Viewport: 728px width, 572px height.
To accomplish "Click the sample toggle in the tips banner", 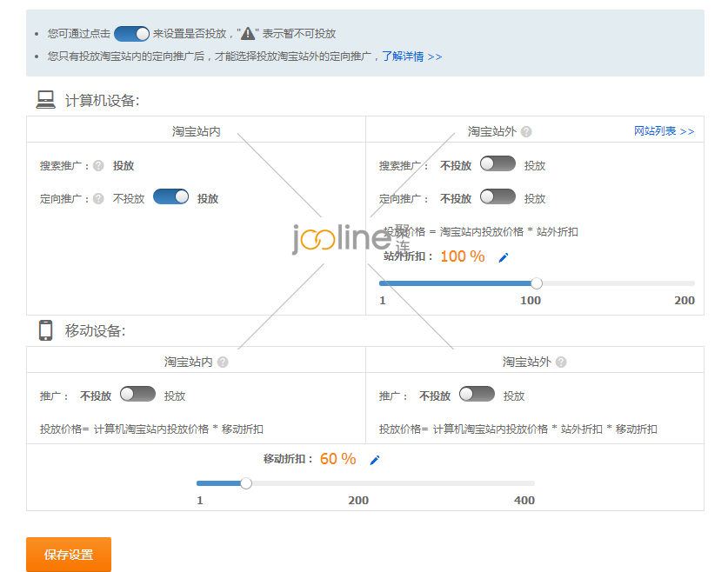I will [132, 34].
